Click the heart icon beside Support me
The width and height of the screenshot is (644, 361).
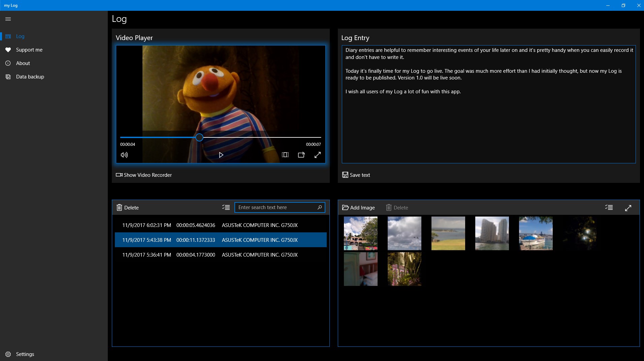click(x=8, y=50)
